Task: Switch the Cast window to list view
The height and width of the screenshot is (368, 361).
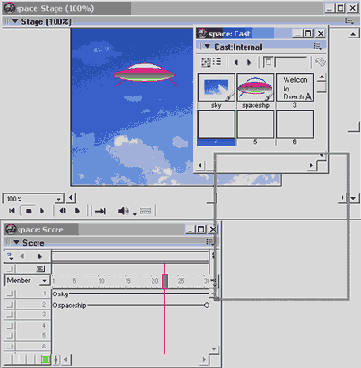Action: [x=217, y=62]
